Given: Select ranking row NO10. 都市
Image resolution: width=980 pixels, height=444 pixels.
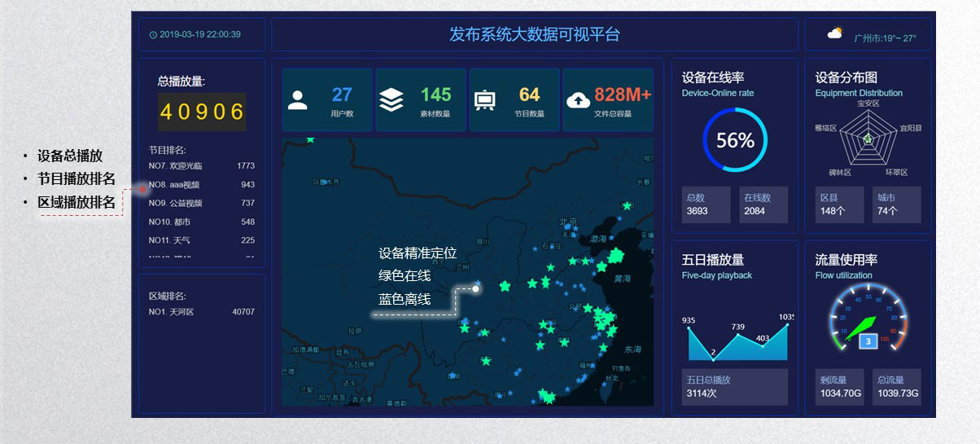Looking at the screenshot, I should (x=202, y=222).
